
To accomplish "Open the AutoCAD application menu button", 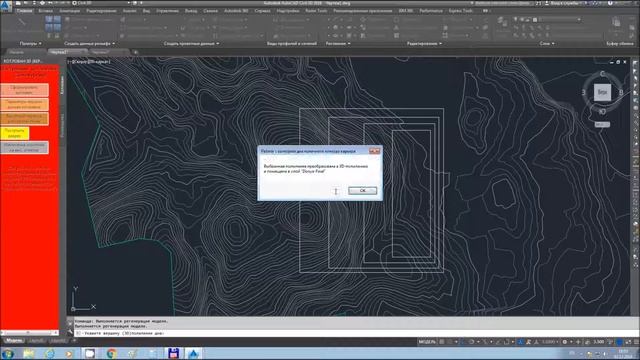I will 6,6.
